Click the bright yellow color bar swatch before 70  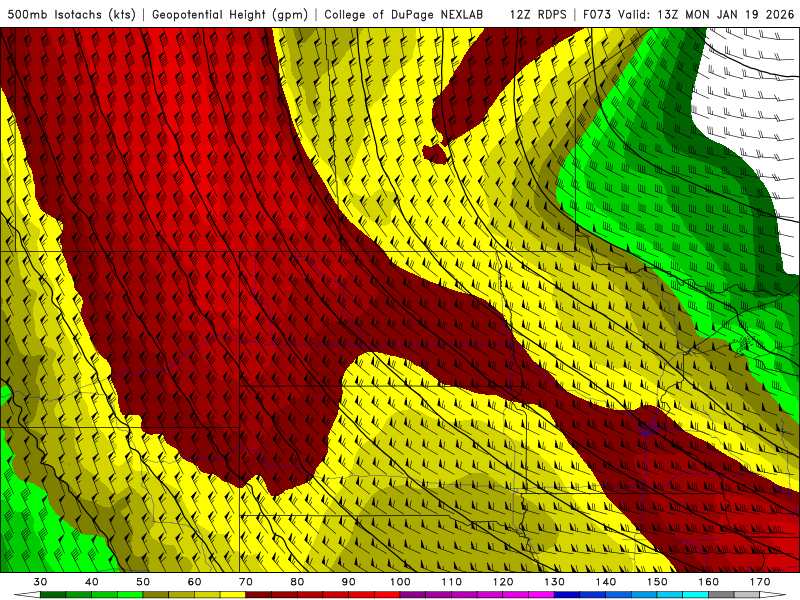coord(233,595)
